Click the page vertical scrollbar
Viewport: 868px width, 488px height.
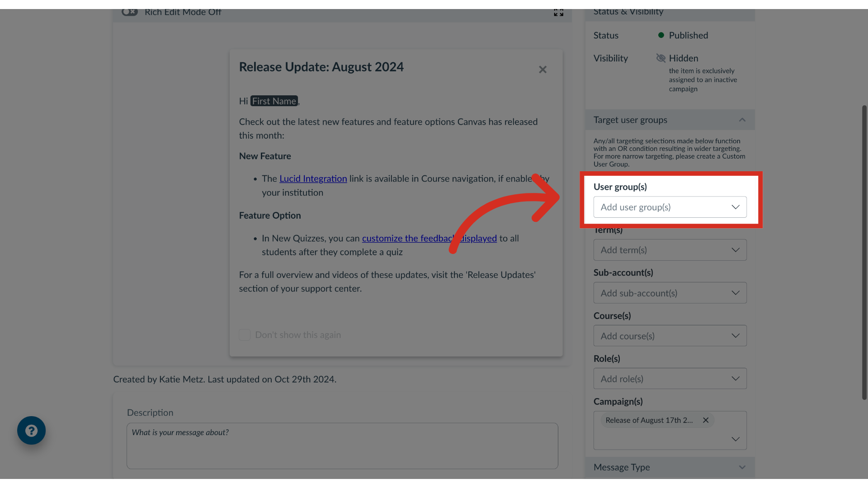pos(864,252)
